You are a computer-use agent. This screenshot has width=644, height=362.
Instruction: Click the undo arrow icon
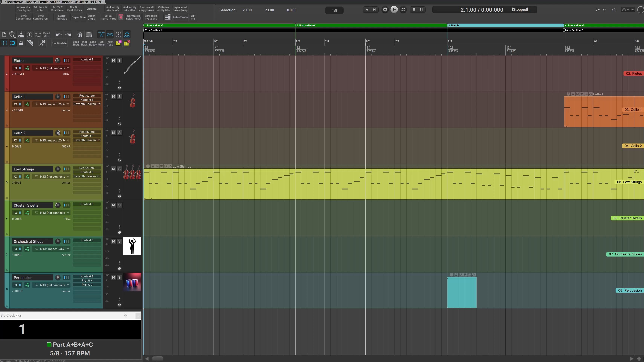(59, 35)
